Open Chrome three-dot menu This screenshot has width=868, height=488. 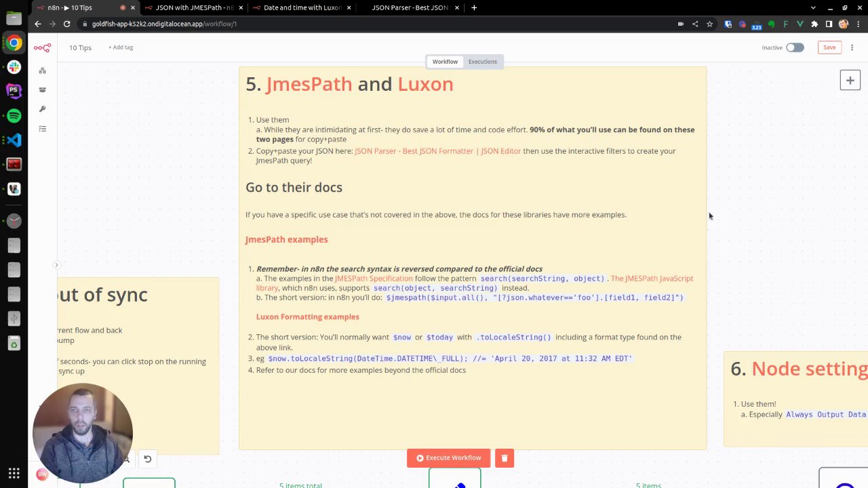point(857,24)
